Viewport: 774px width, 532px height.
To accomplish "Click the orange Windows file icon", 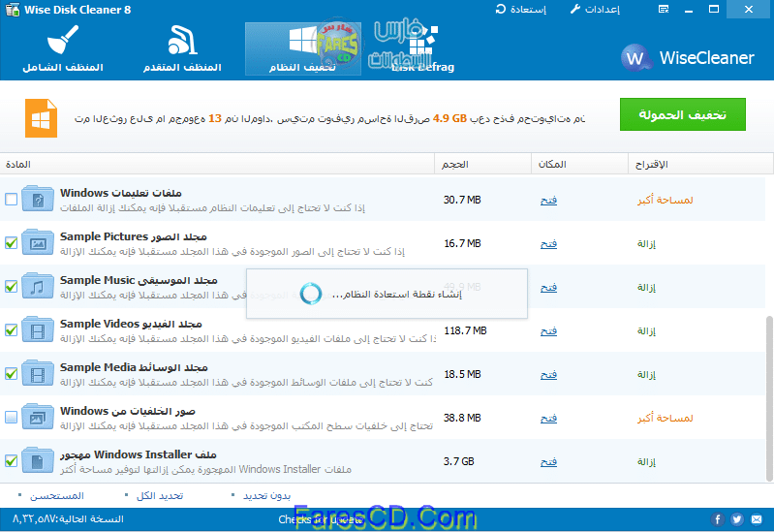I will click(41, 118).
